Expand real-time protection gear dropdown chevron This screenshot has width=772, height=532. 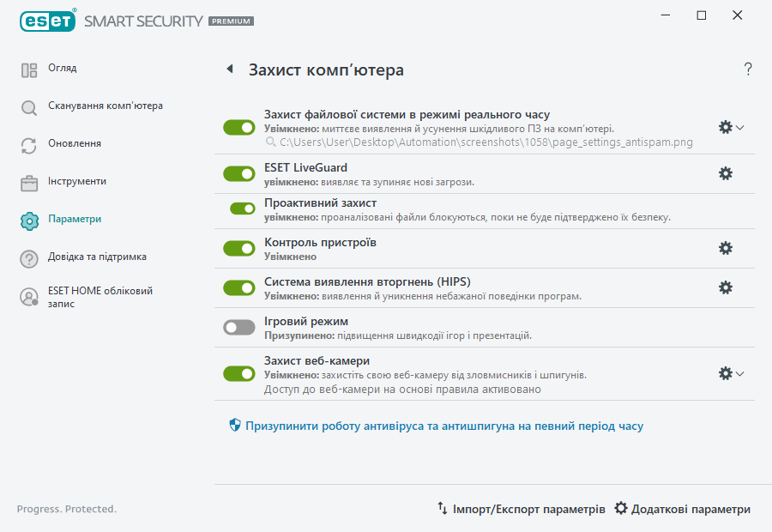pyautogui.click(x=739, y=127)
